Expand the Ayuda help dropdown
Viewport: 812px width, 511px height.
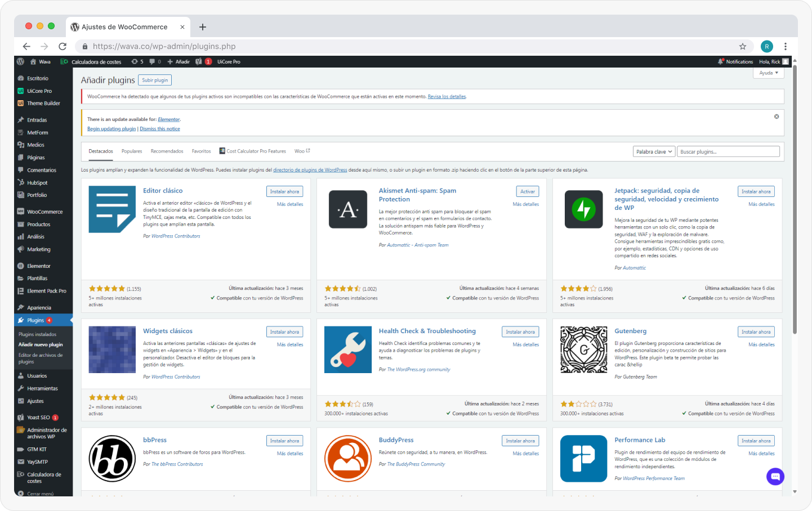coord(769,73)
